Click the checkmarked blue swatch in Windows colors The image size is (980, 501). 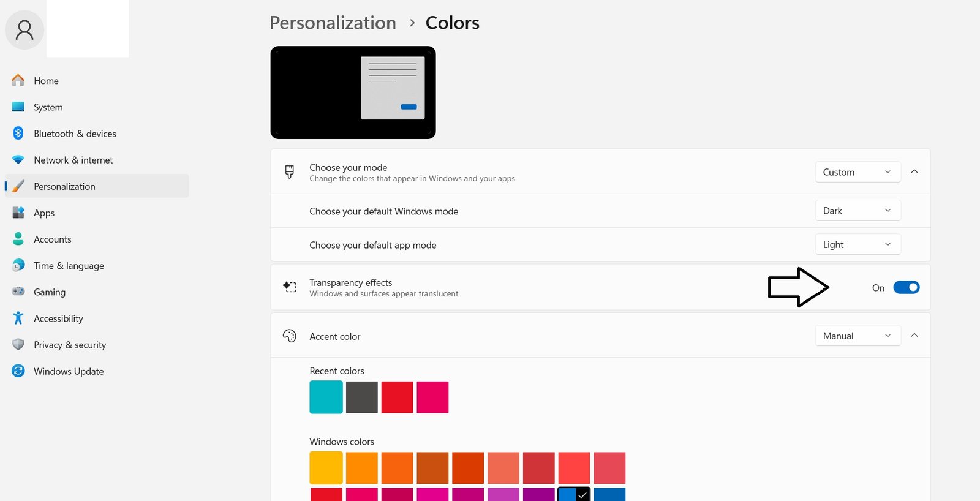coord(575,494)
